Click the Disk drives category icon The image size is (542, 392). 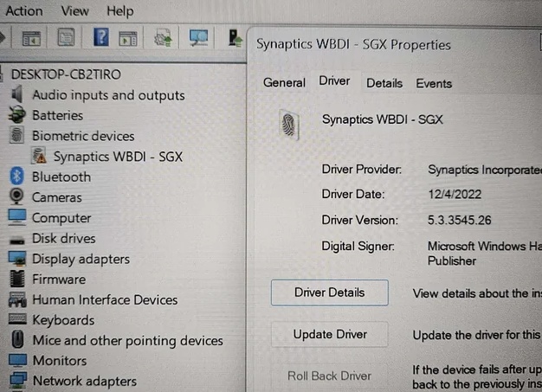16,240
